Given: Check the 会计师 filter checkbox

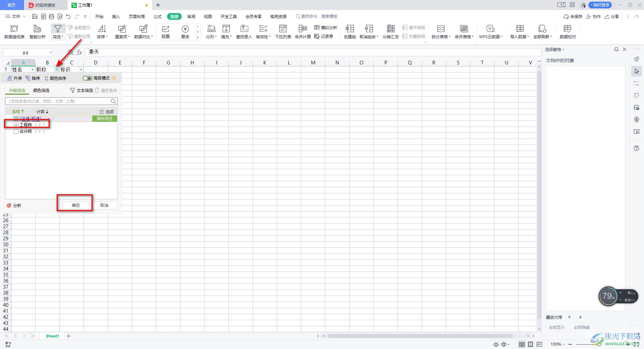Looking at the screenshot, I should coord(16,132).
